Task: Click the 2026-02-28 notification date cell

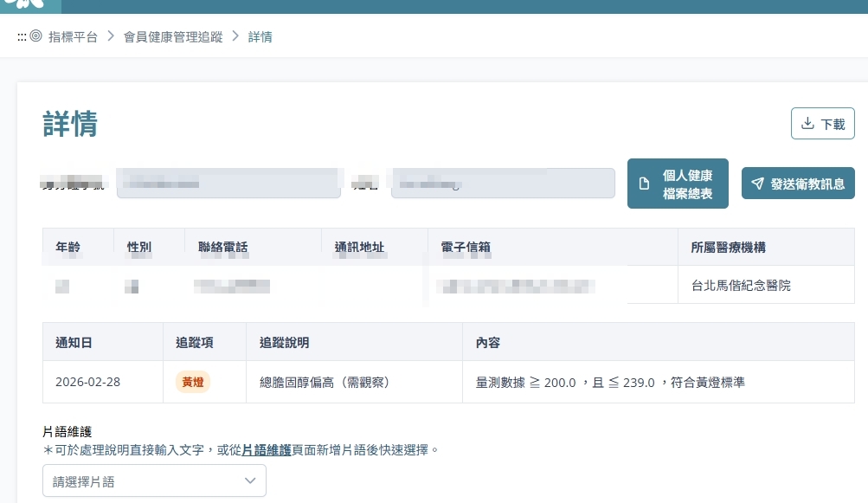Action: [87, 382]
